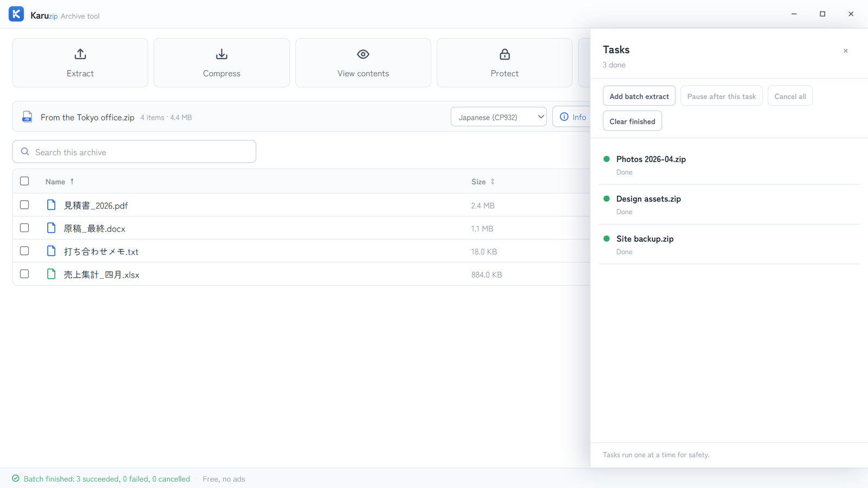Screen dimensions: 868x488
Task: Sort by Size column arrows
Action: 493,182
